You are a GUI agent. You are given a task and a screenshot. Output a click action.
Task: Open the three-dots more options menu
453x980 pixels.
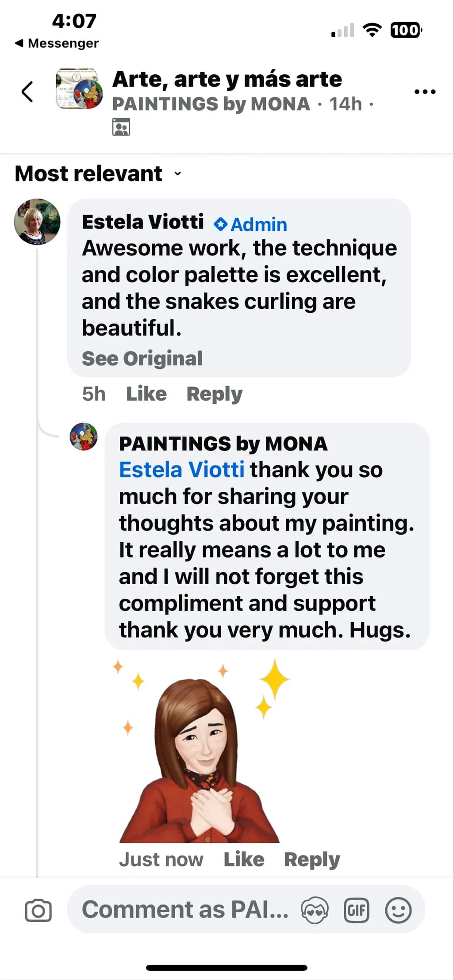click(425, 92)
